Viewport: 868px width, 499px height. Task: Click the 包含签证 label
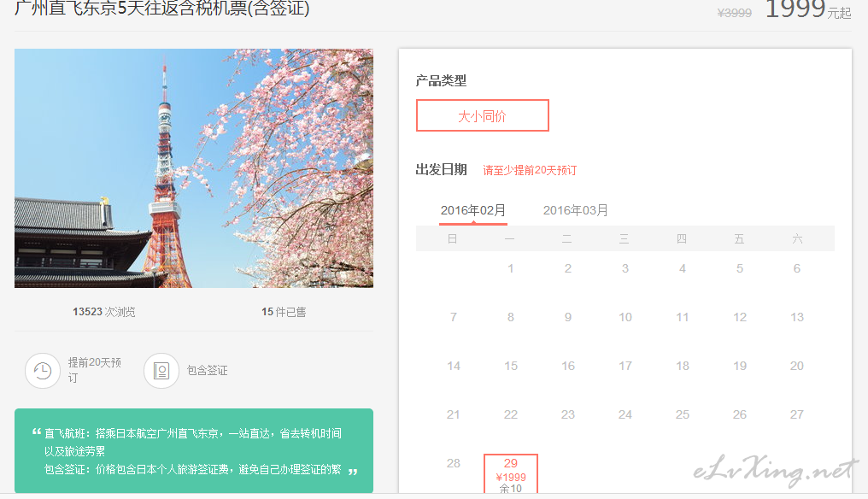(x=207, y=371)
